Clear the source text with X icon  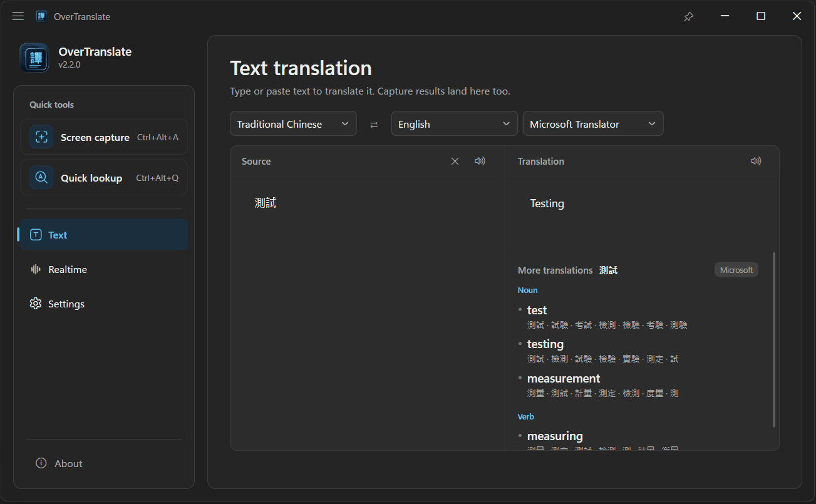[455, 161]
